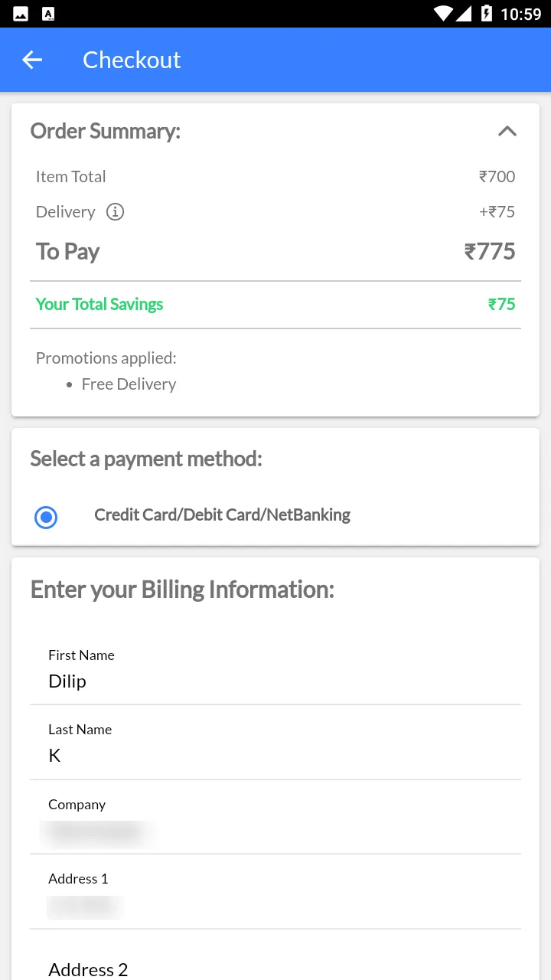
Task: Tap the First Name input field
Action: (275, 681)
